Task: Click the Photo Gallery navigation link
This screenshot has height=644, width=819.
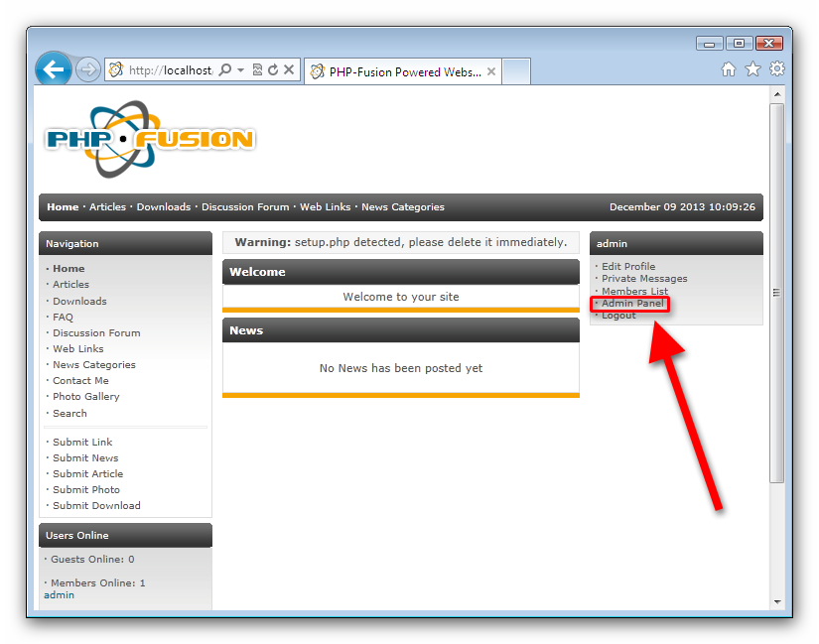Action: (86, 397)
